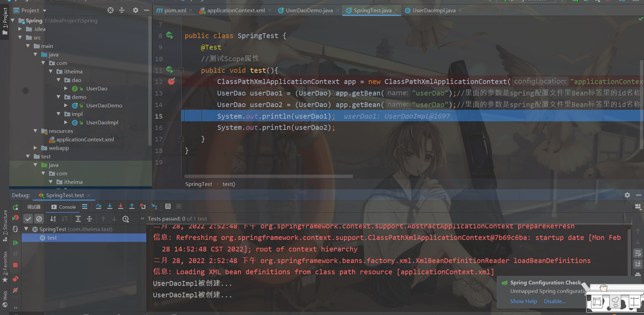This screenshot has width=644, height=315.
Task: Open Favorites tool window side tab
Action: (x=5, y=267)
